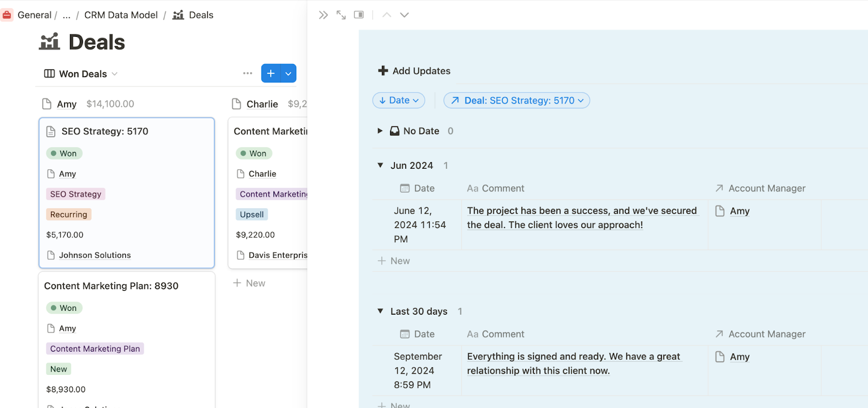868x408 pixels.
Task: Open the 'project has been a success' comment
Action: tap(582, 218)
